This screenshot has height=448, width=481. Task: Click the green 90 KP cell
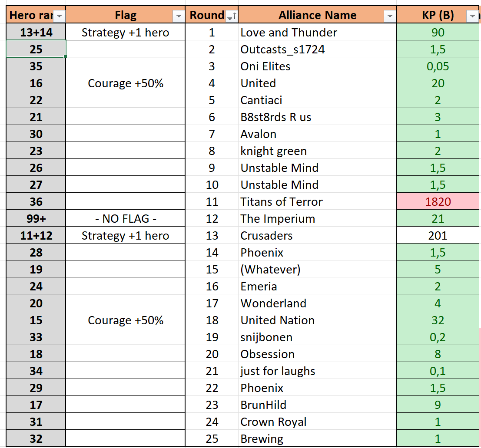(x=438, y=33)
